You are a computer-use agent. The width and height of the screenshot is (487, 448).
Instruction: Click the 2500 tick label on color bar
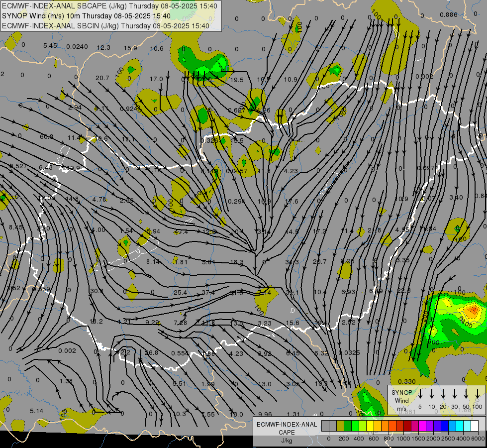click(448, 439)
